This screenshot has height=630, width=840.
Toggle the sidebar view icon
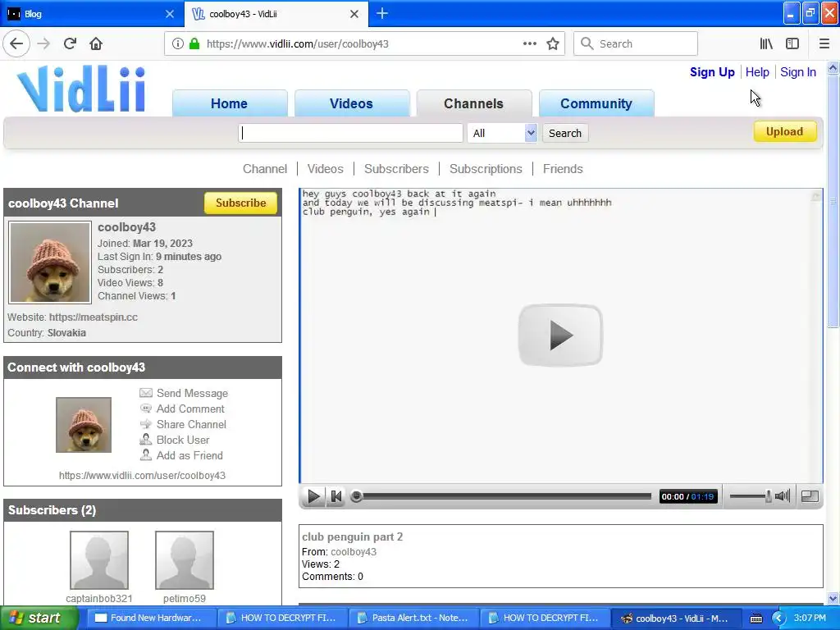pyautogui.click(x=792, y=44)
